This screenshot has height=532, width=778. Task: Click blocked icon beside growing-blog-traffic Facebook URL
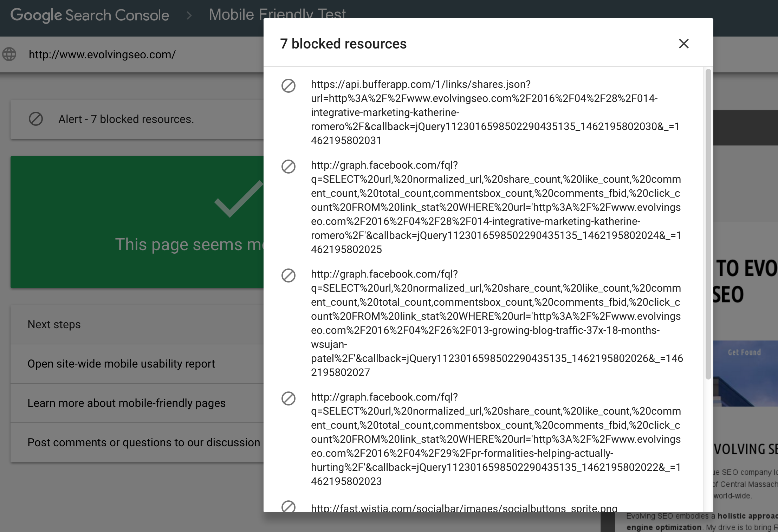[288, 275]
